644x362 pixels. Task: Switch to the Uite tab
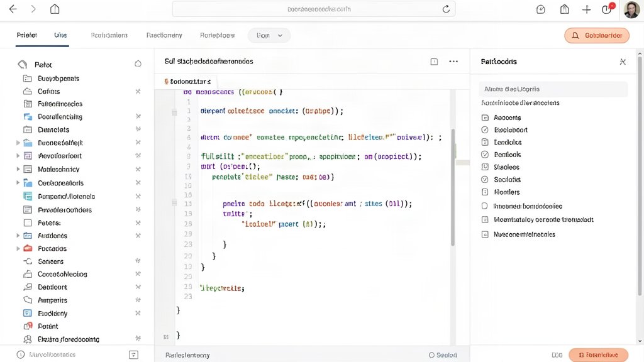pyautogui.click(x=60, y=35)
